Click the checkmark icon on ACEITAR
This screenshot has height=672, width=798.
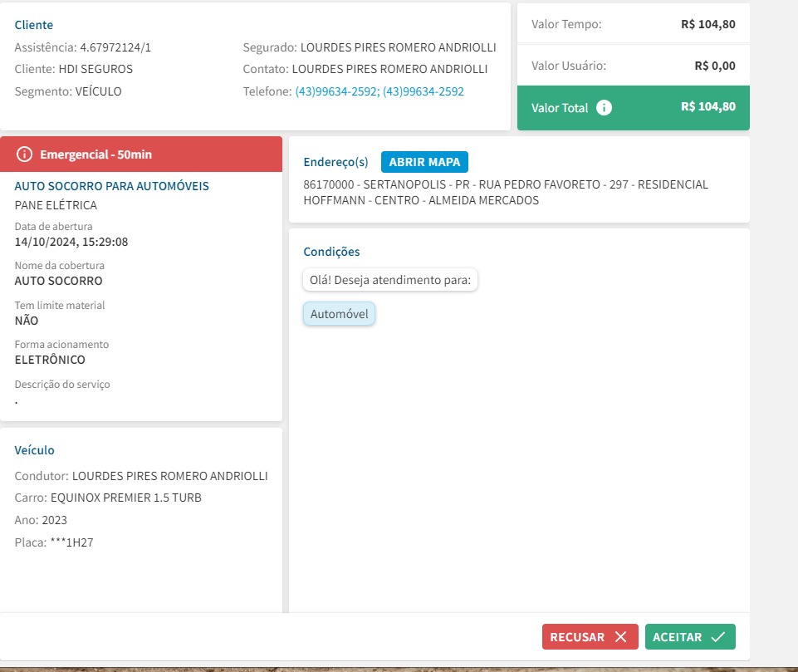[717, 637]
